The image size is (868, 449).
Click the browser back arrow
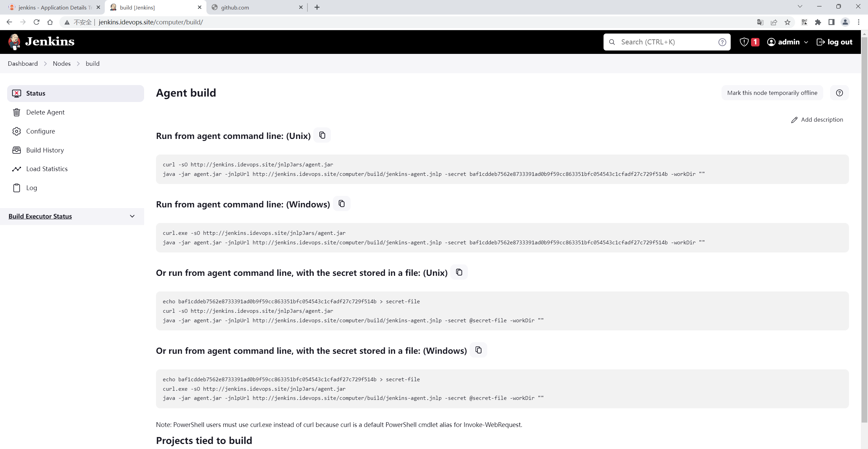[x=9, y=22]
